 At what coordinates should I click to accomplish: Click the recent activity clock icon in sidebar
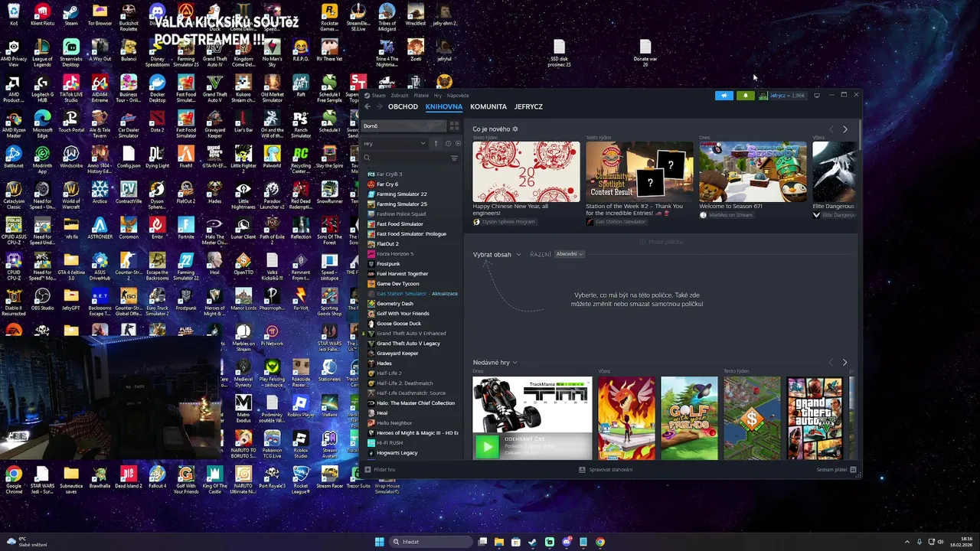coord(448,144)
